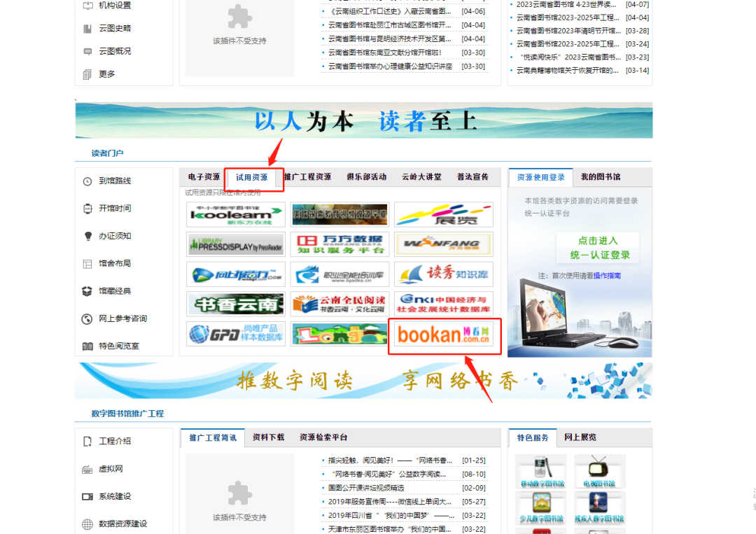Switch to the 试用资源 tab

[x=252, y=177]
